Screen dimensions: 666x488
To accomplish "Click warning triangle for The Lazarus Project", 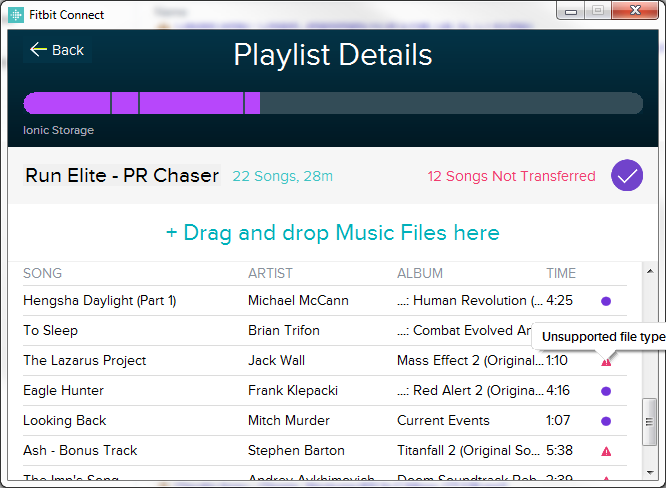I will pyautogui.click(x=606, y=362).
